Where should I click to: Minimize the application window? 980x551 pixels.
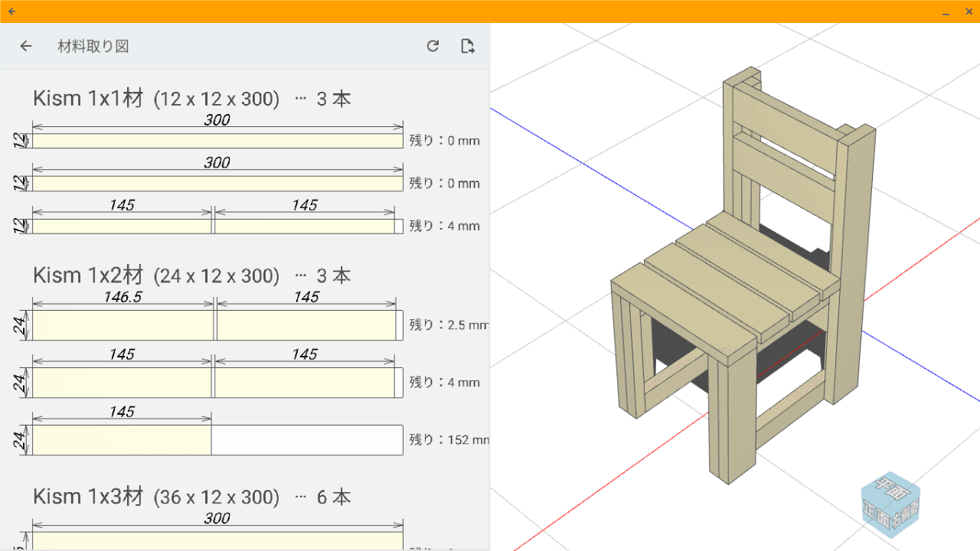click(947, 11)
